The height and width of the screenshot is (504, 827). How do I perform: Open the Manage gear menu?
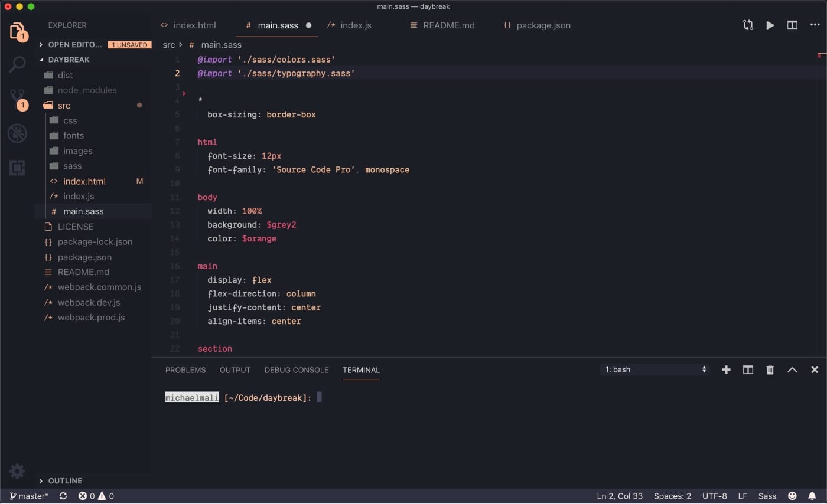click(17, 470)
